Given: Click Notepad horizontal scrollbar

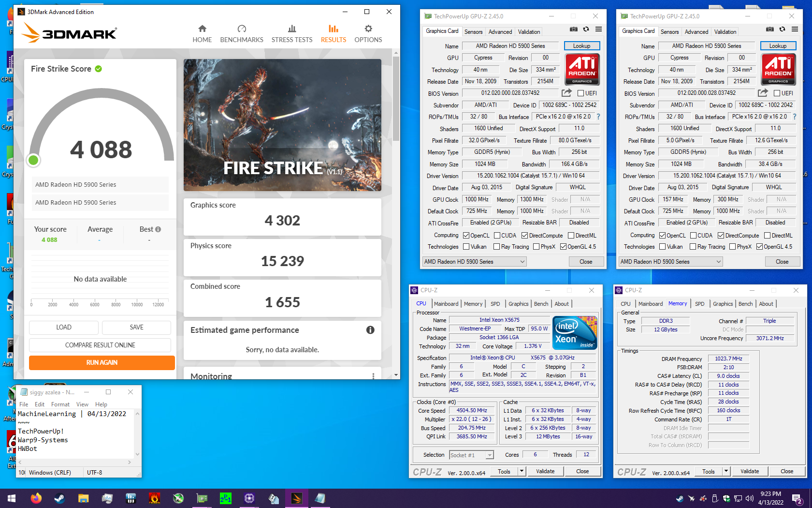Looking at the screenshot, I should [x=75, y=463].
